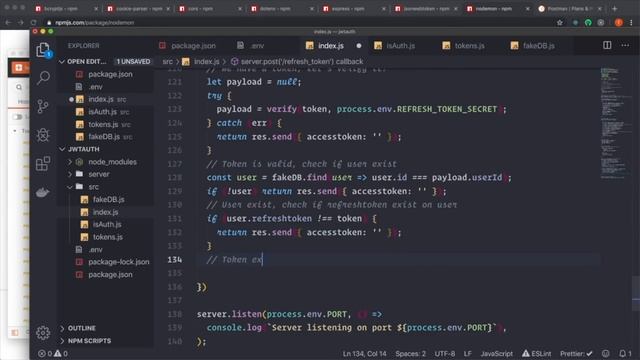The width and height of the screenshot is (640, 360).
Task: Switch to the tokens.js editor tab
Action: tap(464, 46)
